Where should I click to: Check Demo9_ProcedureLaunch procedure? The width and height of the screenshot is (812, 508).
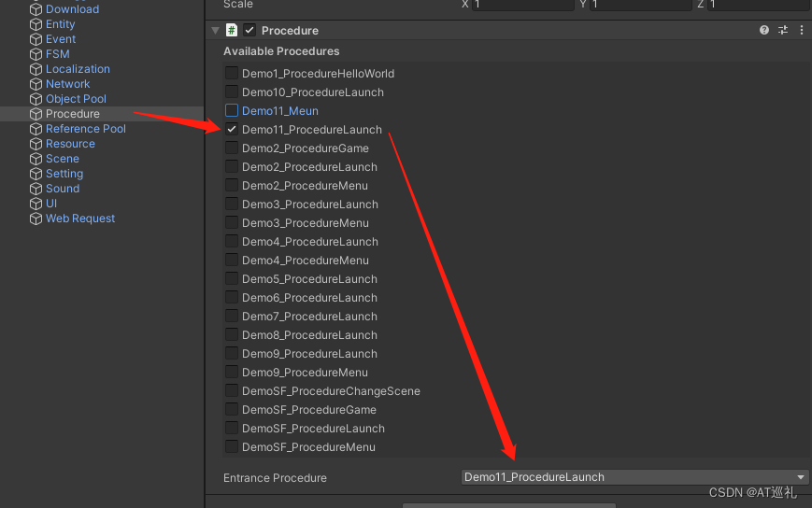point(232,353)
